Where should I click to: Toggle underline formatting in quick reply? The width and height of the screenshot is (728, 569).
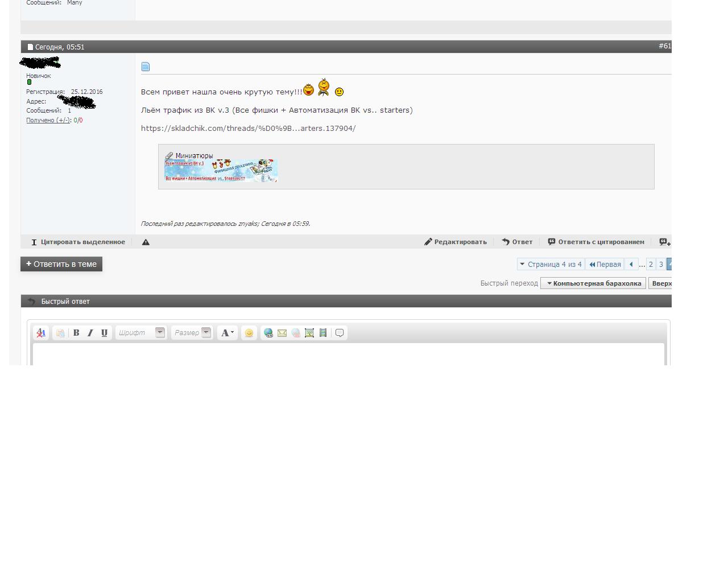[x=104, y=333]
